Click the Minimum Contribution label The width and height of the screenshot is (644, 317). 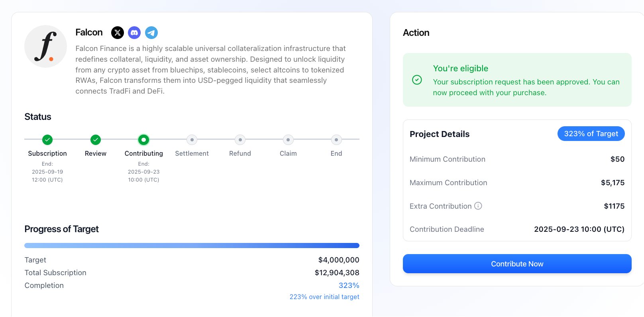point(447,159)
